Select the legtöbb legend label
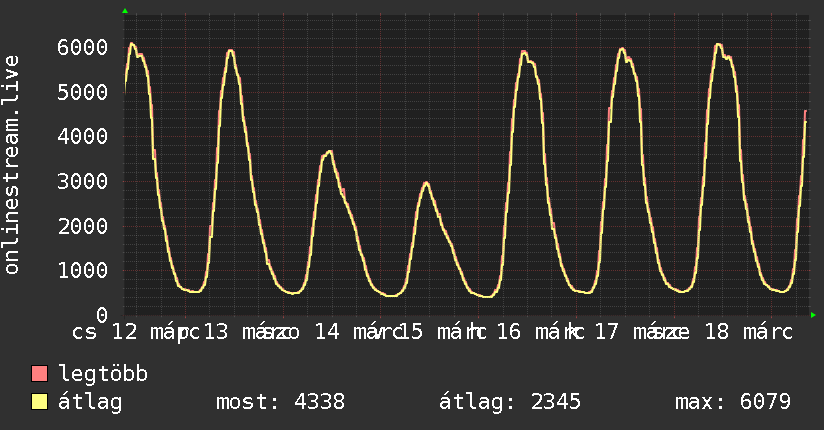Viewport: 824px width, 430px height. tap(103, 373)
